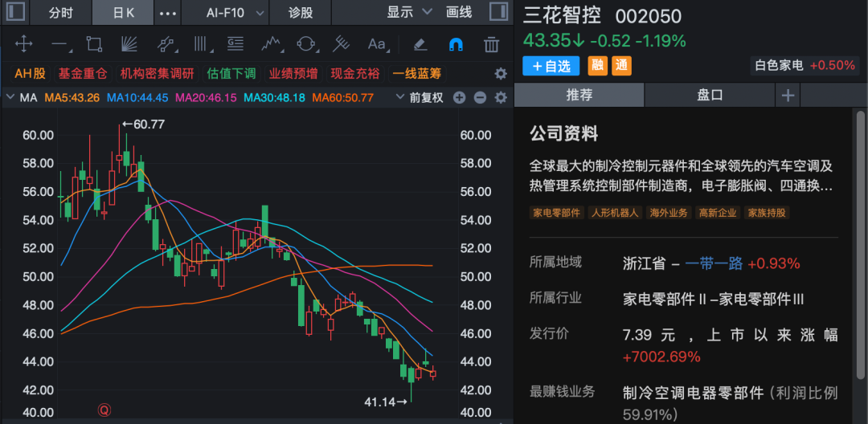Viewport: 868px width, 424px height.
Task: Click the eraser tool icon
Action: point(419,44)
